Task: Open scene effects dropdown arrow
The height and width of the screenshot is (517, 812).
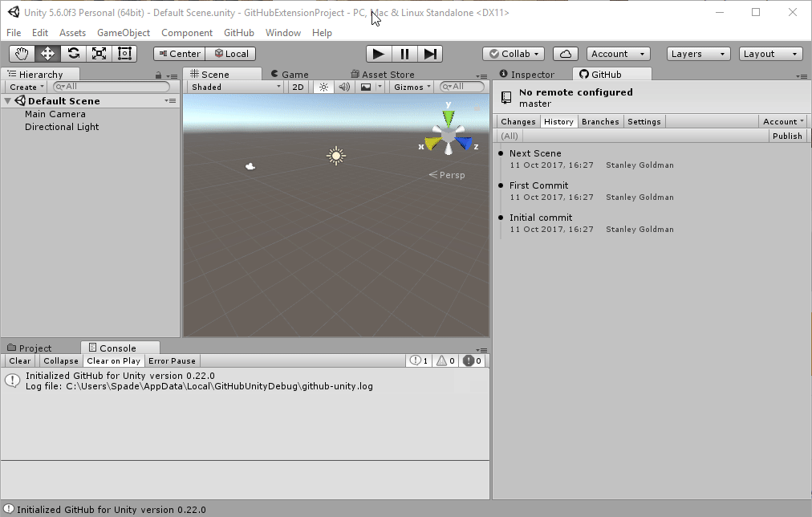Action: [x=380, y=87]
